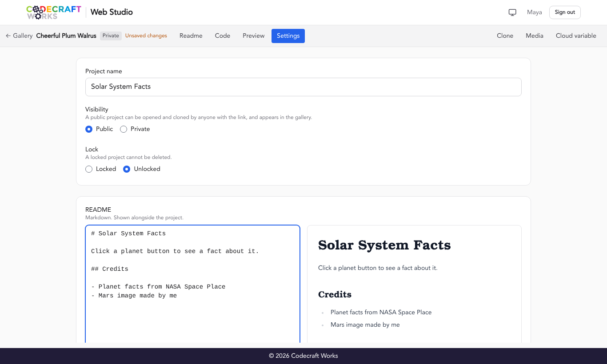
Task: Click the Maya username
Action: 535,12
